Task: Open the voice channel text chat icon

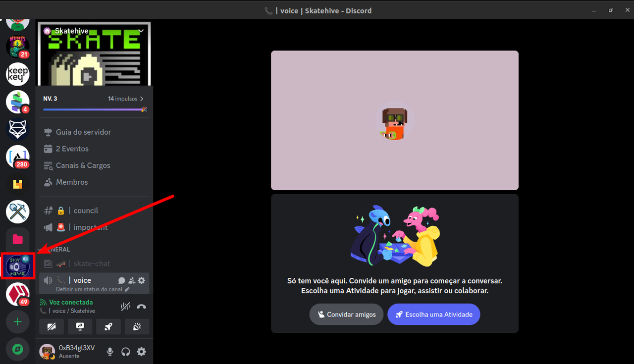Action: [122, 280]
